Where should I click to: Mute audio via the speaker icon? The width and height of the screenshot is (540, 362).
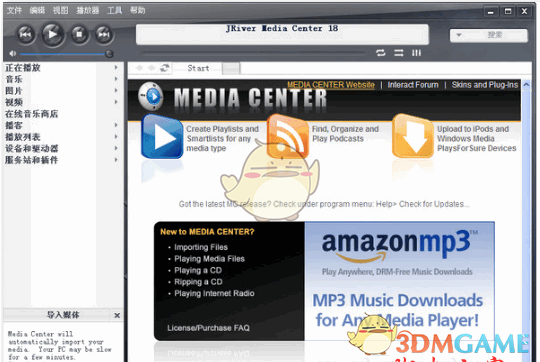(x=13, y=53)
